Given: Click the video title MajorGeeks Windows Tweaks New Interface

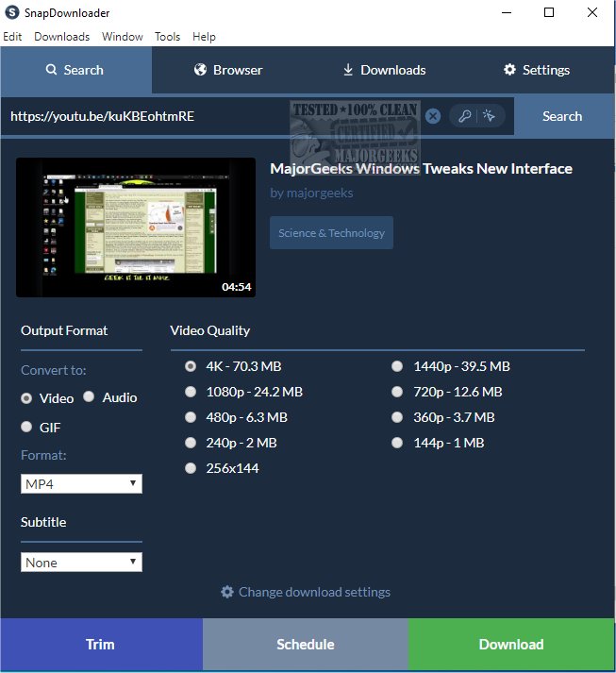Looking at the screenshot, I should point(422,169).
